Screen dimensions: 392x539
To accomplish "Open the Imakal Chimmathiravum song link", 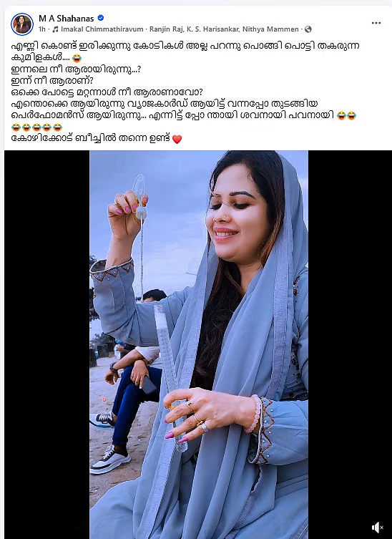I will pos(102,29).
